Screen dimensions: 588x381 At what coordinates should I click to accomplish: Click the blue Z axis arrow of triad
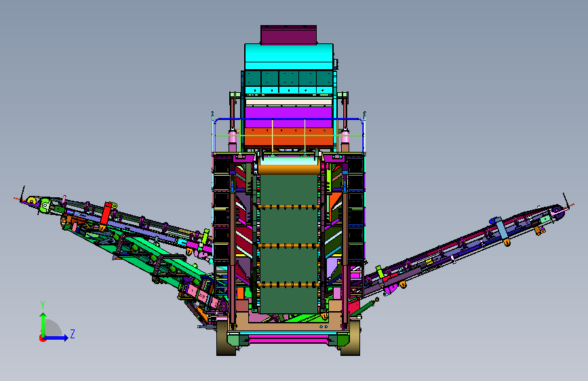pyautogui.click(x=56, y=338)
